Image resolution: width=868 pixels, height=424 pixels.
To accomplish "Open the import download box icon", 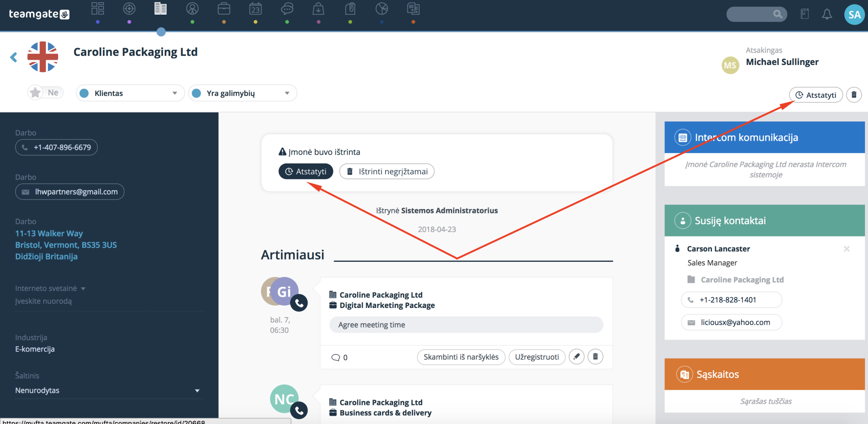I will coord(318,9).
